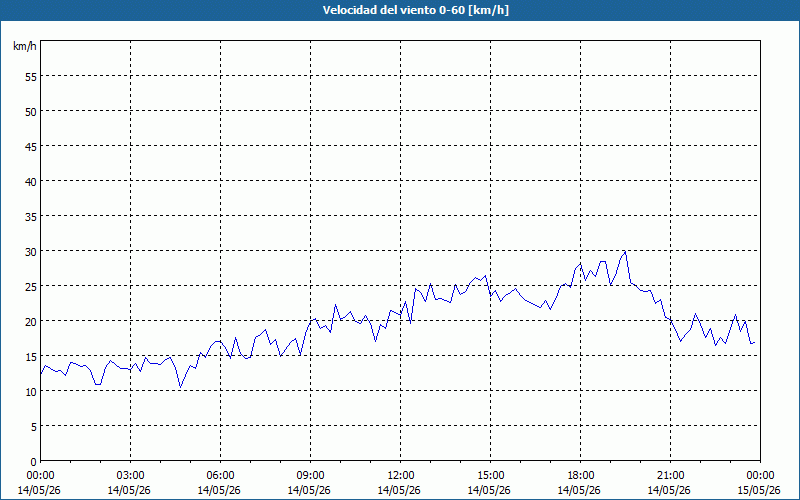Click the 'km/h' axis unit label
The height and width of the screenshot is (500, 800).
click(x=25, y=46)
